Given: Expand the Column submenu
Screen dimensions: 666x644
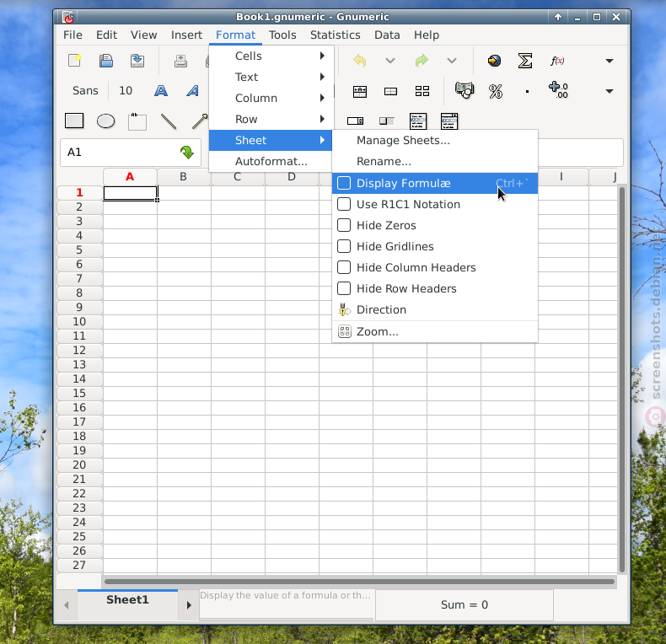Looking at the screenshot, I should coord(271,98).
